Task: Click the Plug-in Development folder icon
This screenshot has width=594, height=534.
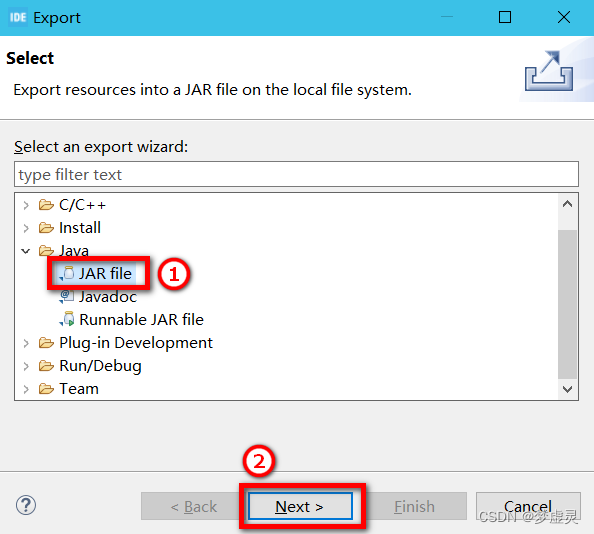Action: click(x=46, y=343)
